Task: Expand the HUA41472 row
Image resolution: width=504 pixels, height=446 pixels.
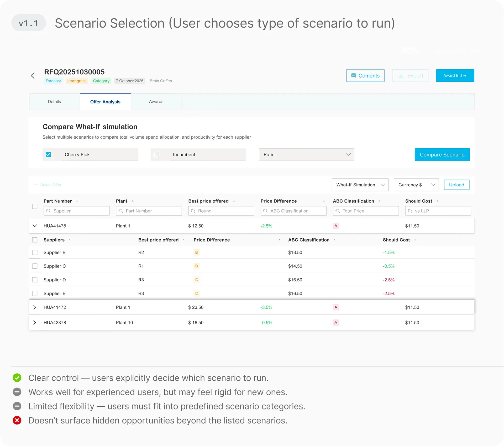Action: point(35,307)
